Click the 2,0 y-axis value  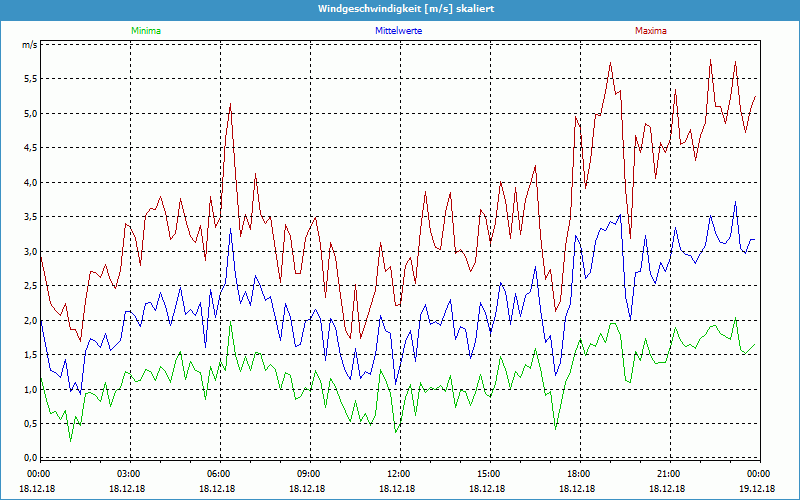[30, 320]
